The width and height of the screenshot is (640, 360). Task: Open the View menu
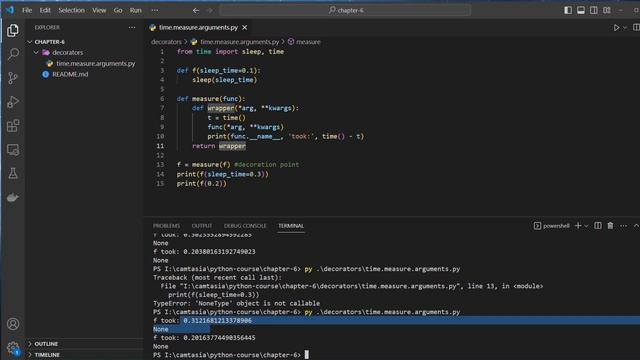99,10
